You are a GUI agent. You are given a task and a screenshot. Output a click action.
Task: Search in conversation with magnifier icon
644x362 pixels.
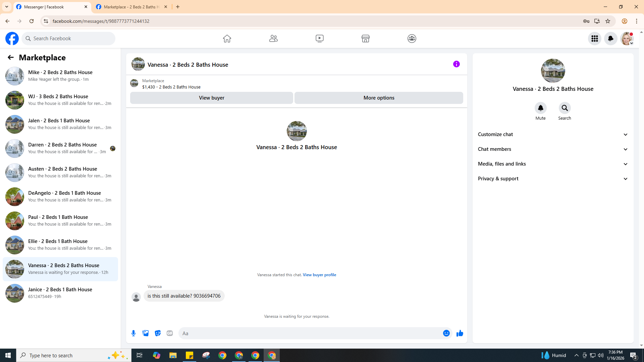565,108
